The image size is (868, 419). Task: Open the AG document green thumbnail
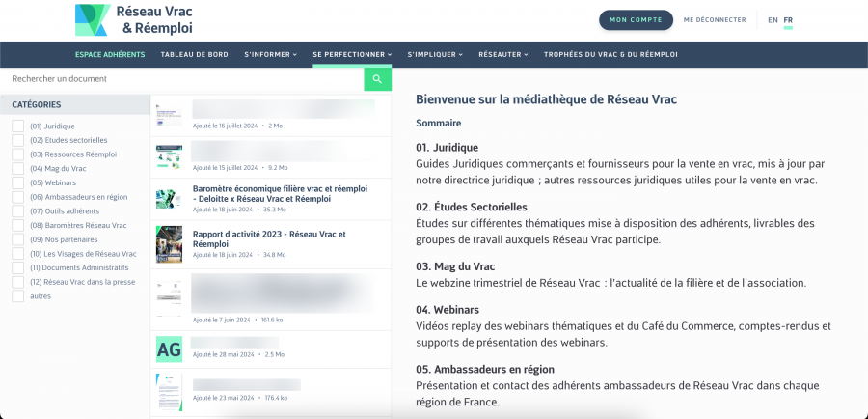point(169,349)
